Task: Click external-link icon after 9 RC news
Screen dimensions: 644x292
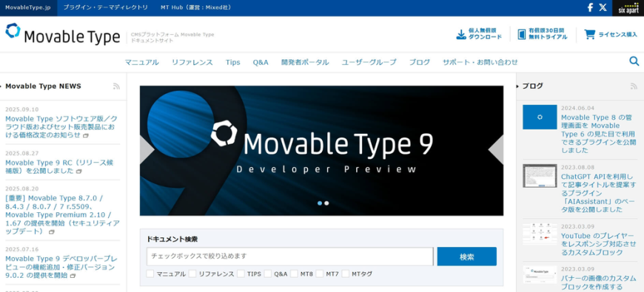Action: 79,171
